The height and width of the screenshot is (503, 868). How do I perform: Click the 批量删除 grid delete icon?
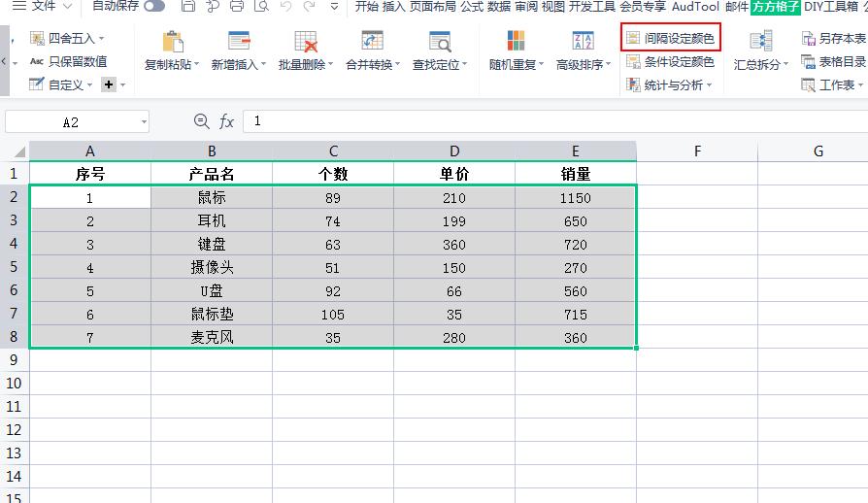pyautogui.click(x=306, y=42)
